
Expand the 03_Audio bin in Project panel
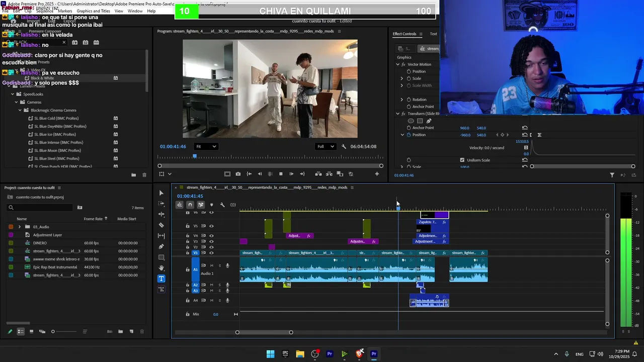click(x=20, y=227)
